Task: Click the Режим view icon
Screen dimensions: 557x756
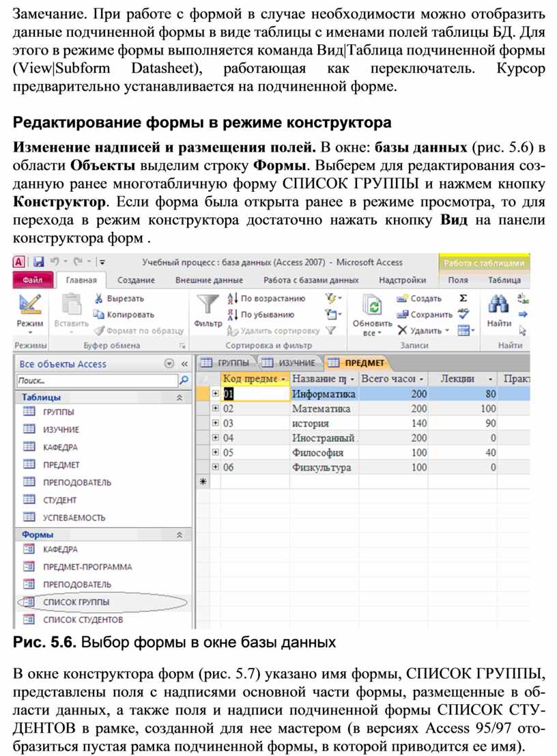Action: coord(30,305)
